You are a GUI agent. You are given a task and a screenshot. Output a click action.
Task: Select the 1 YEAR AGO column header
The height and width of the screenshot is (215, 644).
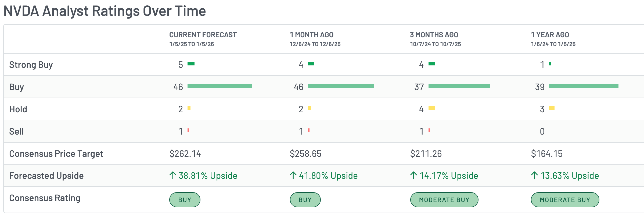pos(550,35)
